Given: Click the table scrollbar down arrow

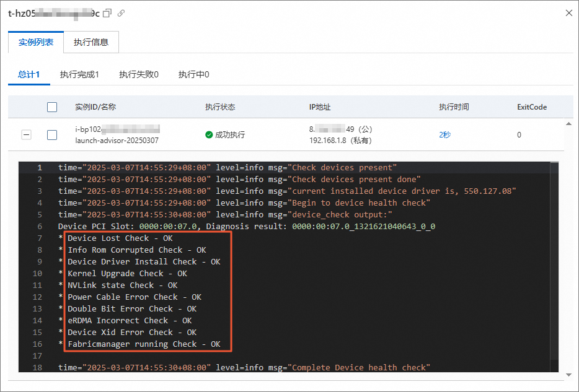Looking at the screenshot, I should click(x=568, y=375).
